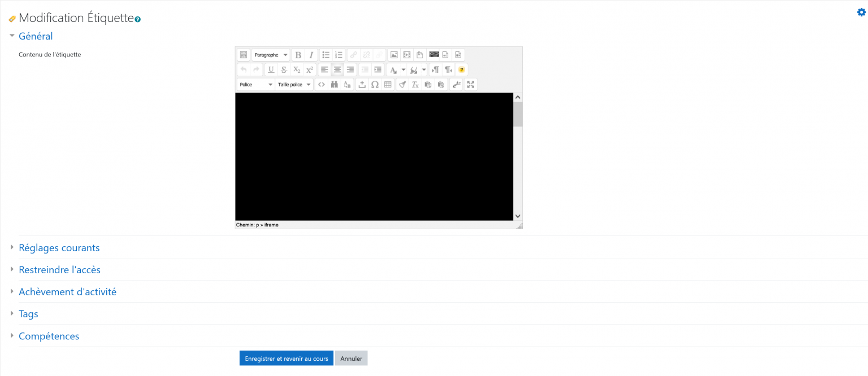Center-align the text
Screen dimensions: 868x376
coord(337,69)
